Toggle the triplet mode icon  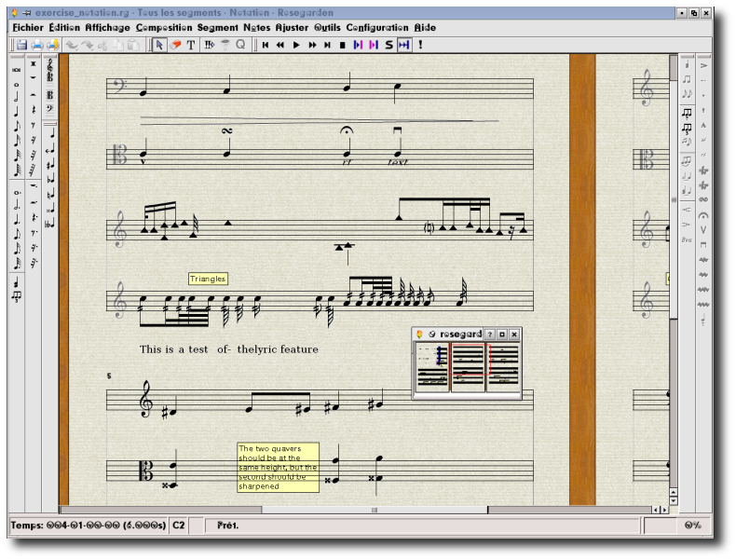pos(16,296)
